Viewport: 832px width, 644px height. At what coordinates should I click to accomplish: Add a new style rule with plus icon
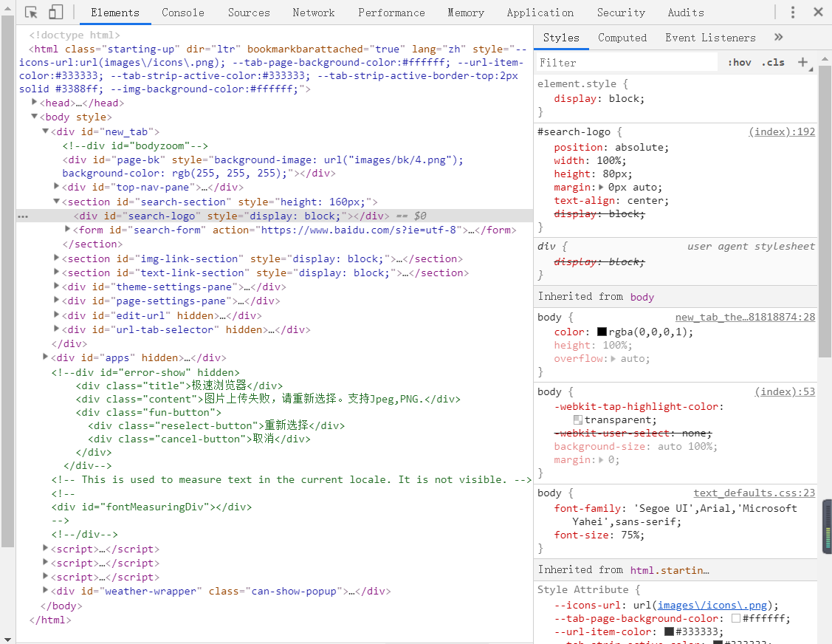(x=802, y=63)
